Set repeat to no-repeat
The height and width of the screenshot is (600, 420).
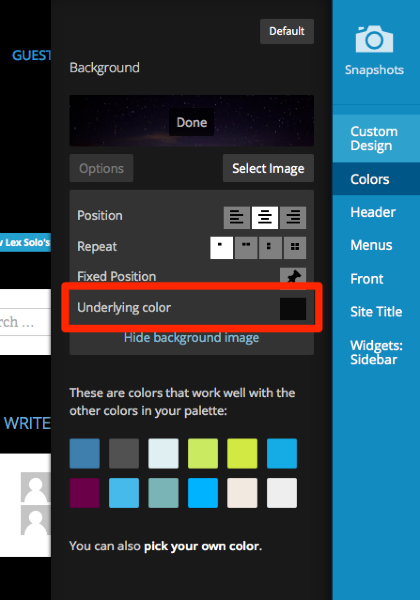pyautogui.click(x=221, y=248)
